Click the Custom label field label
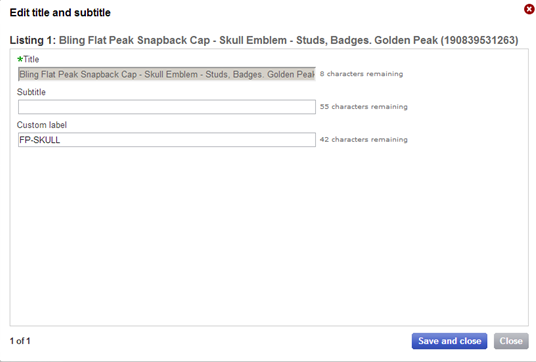Viewport: 536px width, 362px height. point(42,125)
